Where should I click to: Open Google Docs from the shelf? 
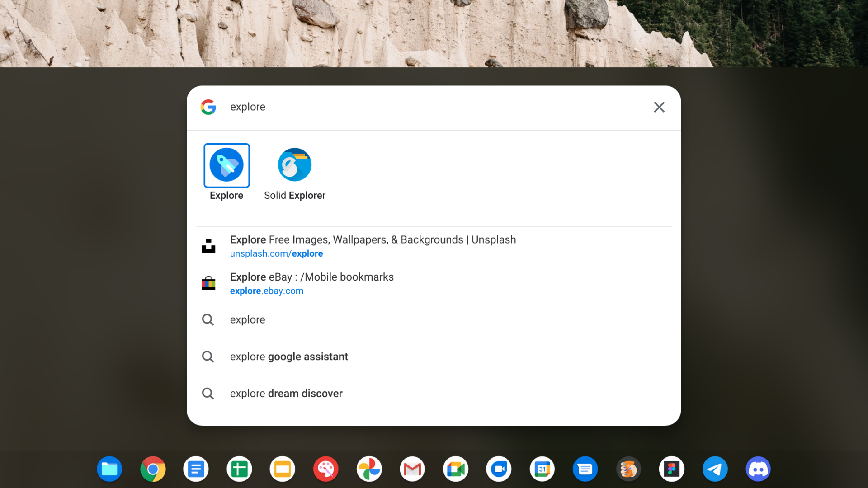click(x=196, y=469)
